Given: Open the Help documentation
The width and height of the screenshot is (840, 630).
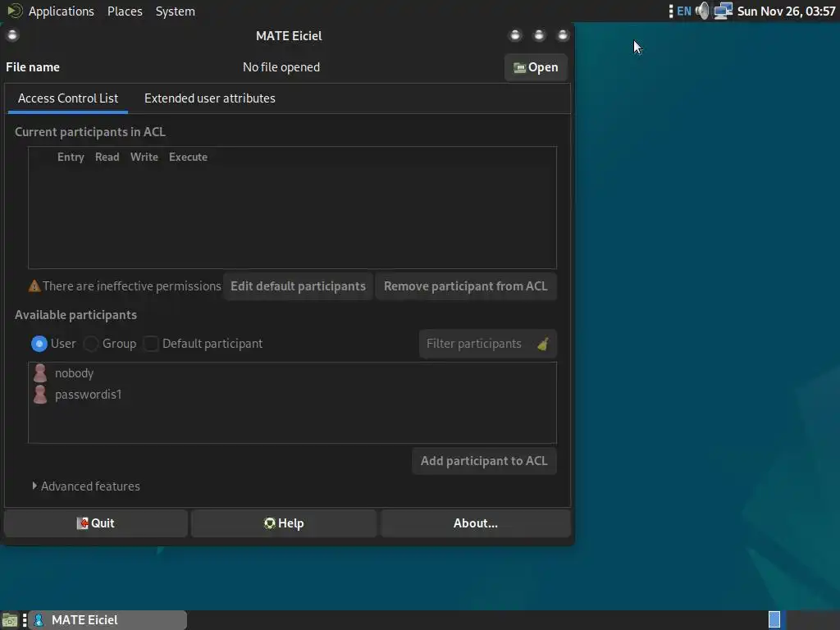Looking at the screenshot, I should pos(284,523).
